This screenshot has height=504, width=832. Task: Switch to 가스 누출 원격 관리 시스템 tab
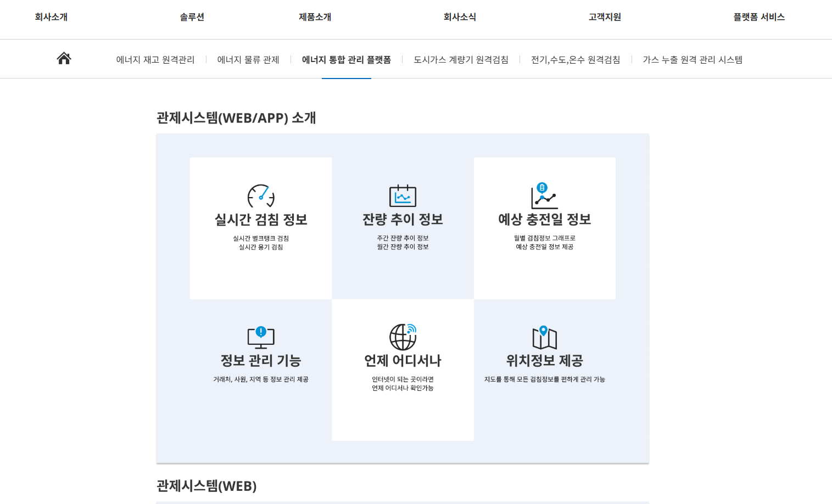pos(693,59)
